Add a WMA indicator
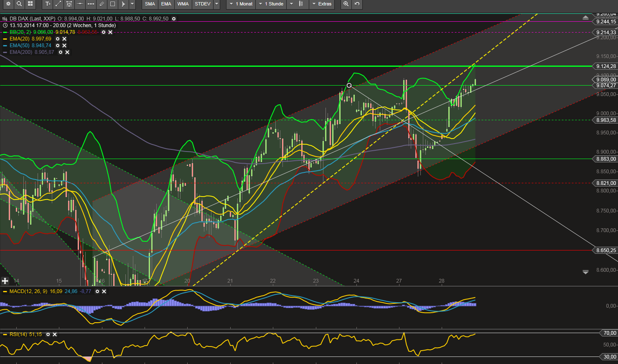The width and height of the screenshot is (618, 364). 183,4
